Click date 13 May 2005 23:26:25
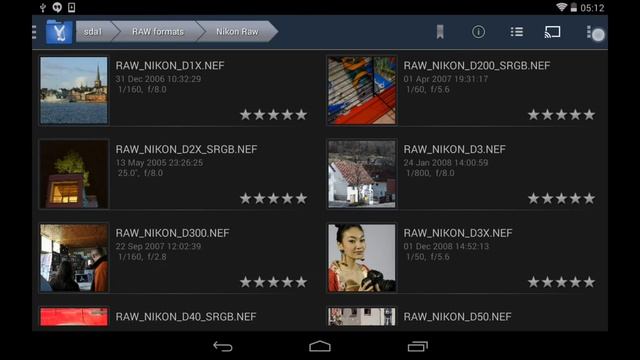 pyautogui.click(x=159, y=162)
